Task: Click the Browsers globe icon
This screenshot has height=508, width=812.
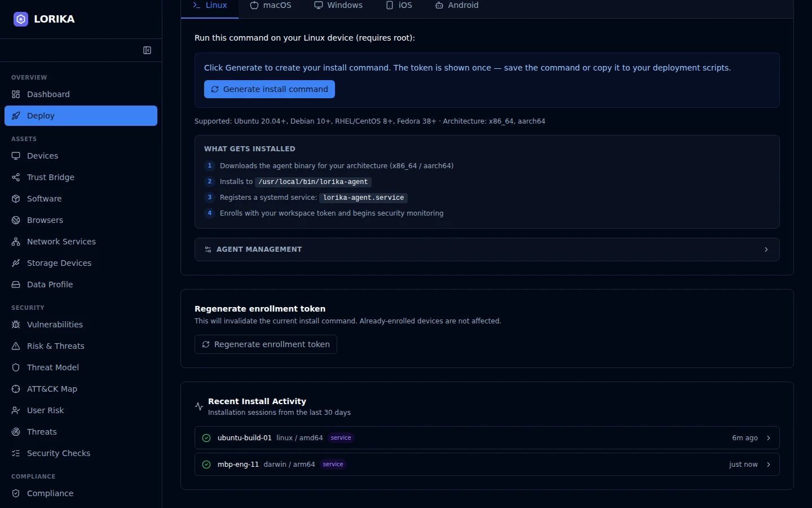Action: pos(16,220)
